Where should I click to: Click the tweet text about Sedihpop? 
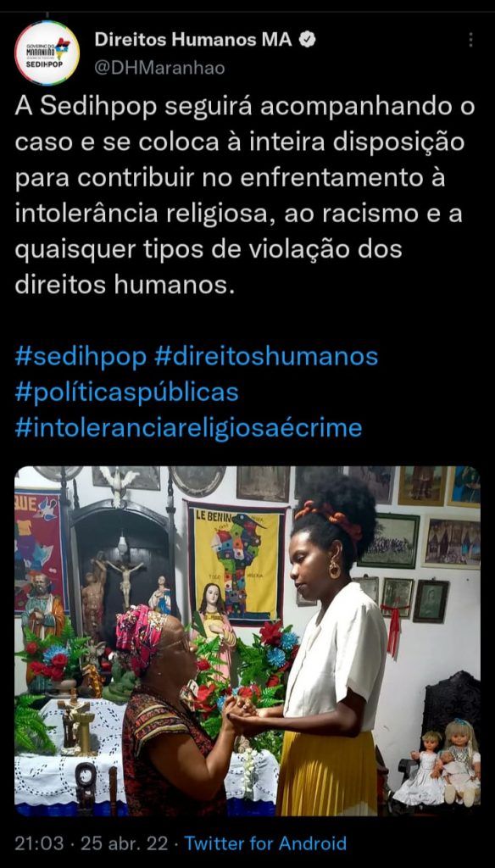(245, 196)
